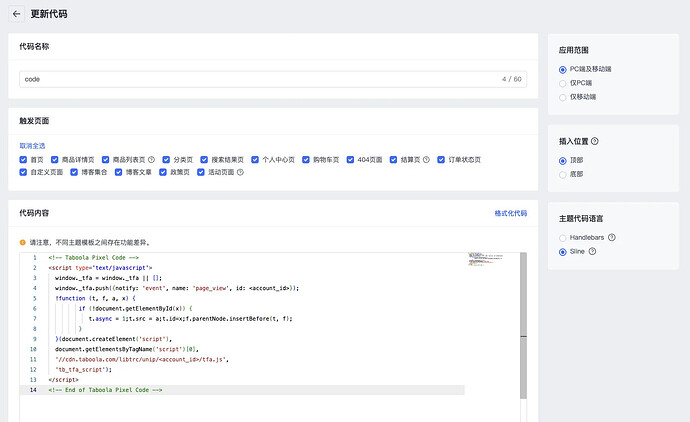Uncheck the 首页 checkbox
The width and height of the screenshot is (690, 422).
pyautogui.click(x=23, y=159)
